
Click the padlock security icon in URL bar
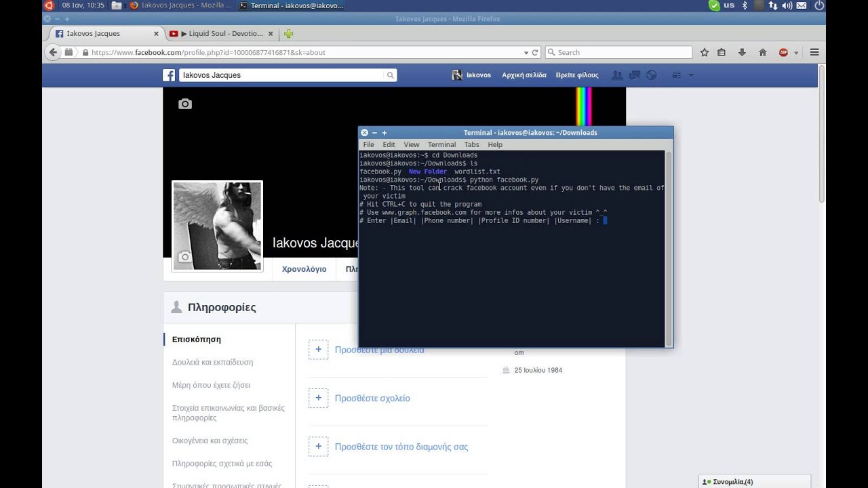tap(85, 52)
